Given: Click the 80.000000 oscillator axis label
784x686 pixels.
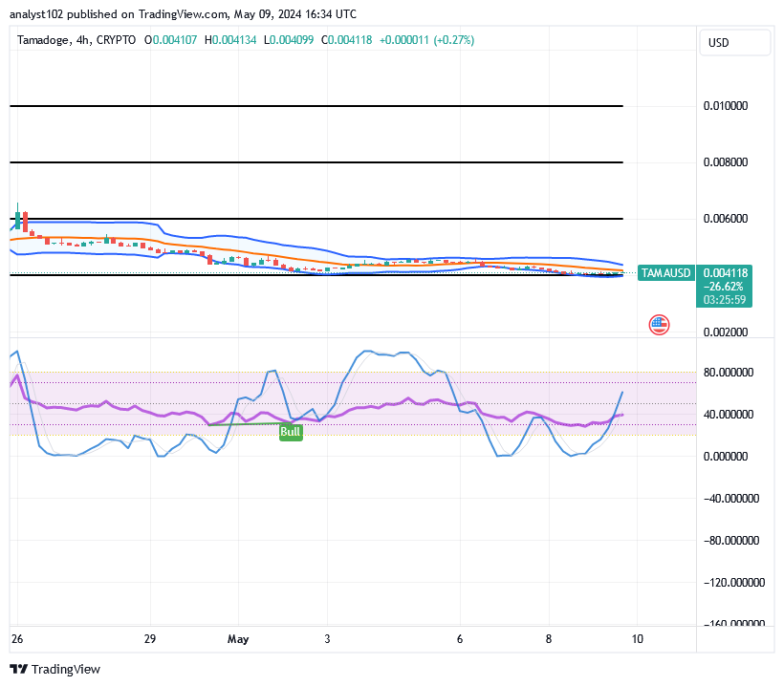Looking at the screenshot, I should 728,373.
